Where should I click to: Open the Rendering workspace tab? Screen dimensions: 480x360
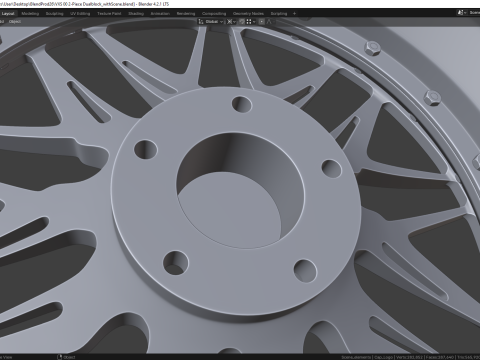point(186,14)
